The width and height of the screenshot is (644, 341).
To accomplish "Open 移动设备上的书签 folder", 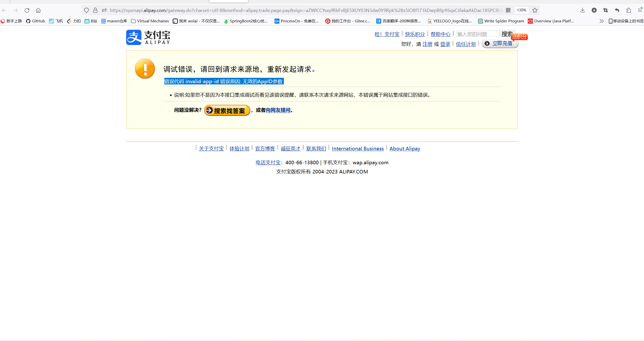I will point(626,21).
